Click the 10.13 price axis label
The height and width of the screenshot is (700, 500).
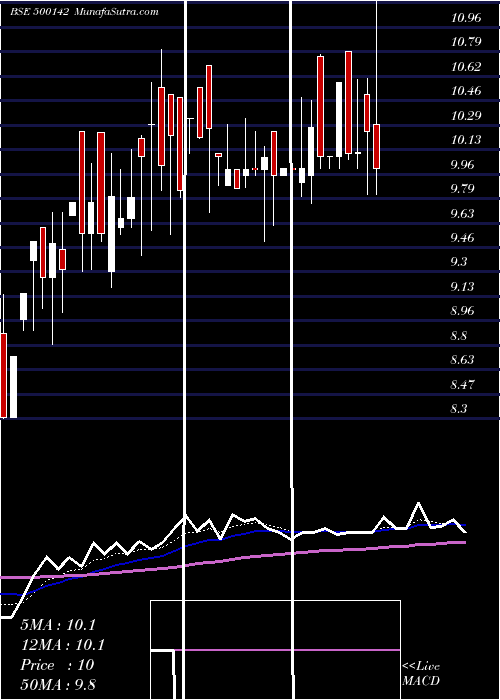coord(466,140)
